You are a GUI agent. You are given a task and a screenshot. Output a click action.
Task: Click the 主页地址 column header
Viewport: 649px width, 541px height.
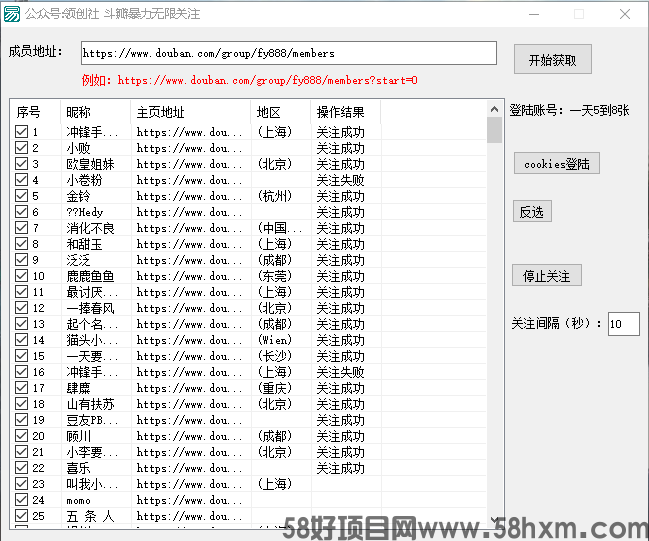tap(191, 112)
